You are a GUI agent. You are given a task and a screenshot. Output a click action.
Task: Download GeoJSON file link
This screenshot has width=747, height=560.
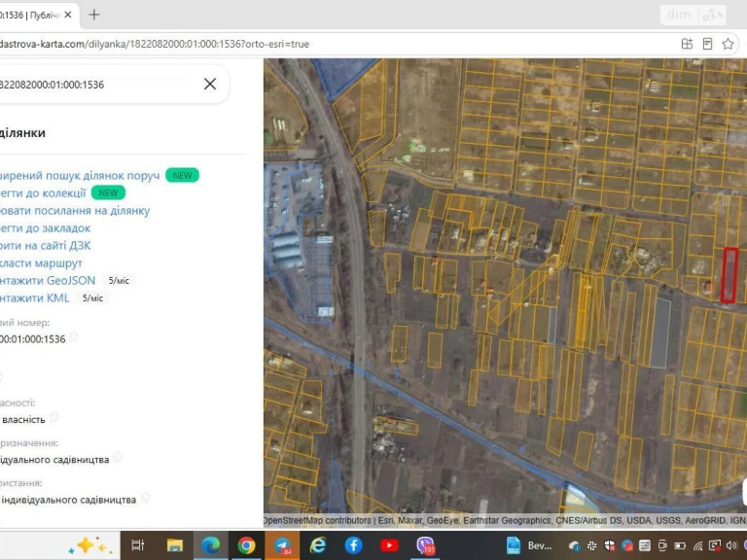(48, 280)
